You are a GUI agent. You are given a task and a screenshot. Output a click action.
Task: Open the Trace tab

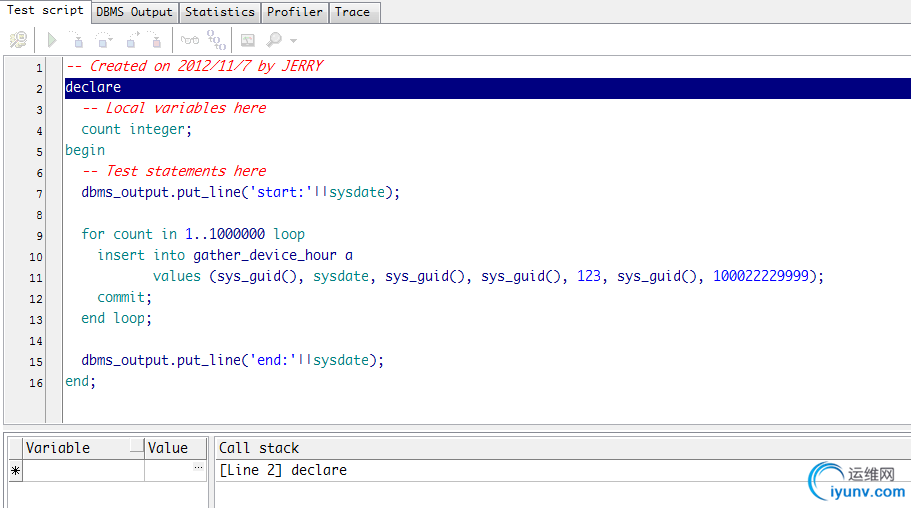tap(353, 12)
